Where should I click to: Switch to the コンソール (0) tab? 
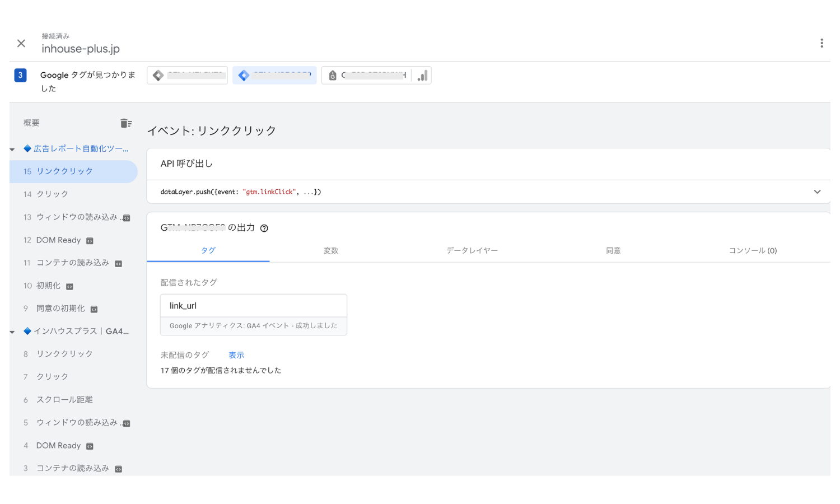(x=753, y=250)
